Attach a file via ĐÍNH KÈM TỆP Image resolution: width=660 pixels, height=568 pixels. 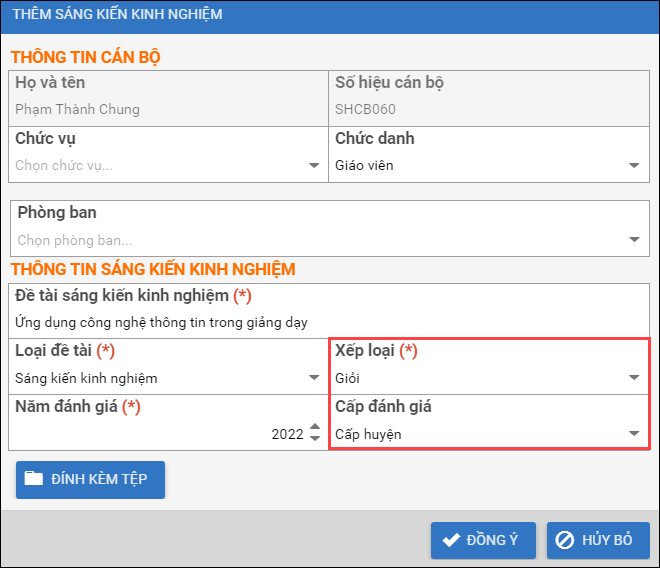pyautogui.click(x=90, y=479)
